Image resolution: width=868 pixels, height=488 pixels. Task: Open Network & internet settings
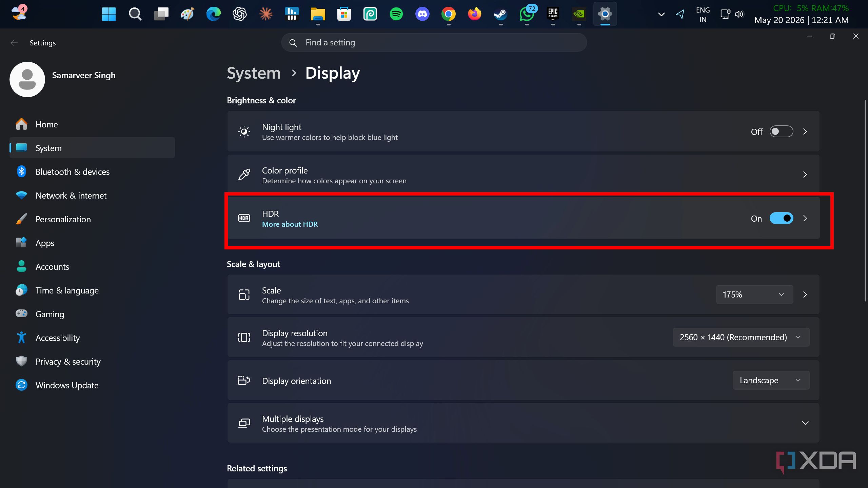click(x=92, y=196)
